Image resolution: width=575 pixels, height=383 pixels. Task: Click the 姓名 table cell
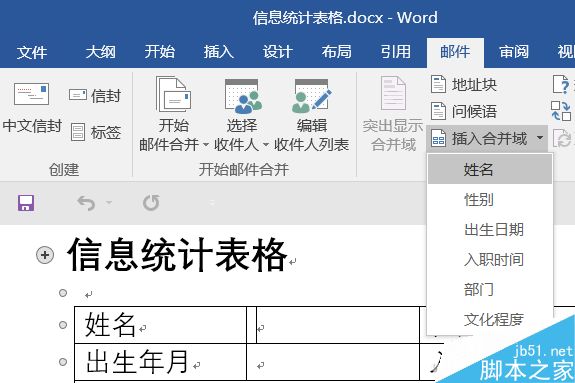coord(161,325)
